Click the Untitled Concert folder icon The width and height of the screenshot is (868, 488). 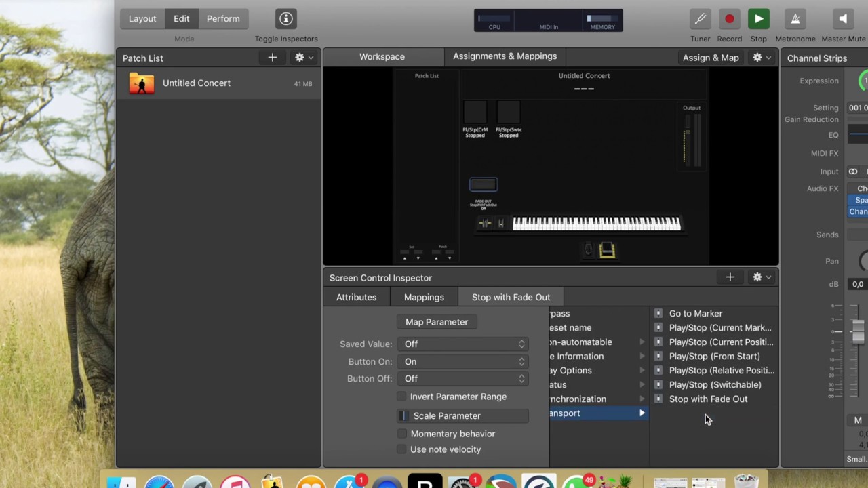(142, 83)
